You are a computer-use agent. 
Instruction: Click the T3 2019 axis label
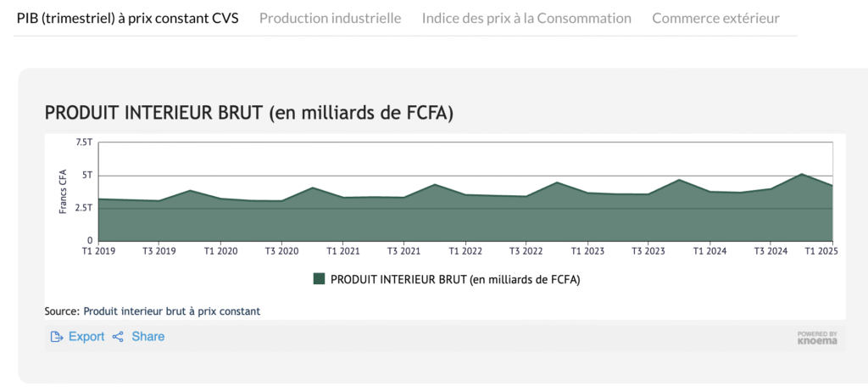point(159,251)
